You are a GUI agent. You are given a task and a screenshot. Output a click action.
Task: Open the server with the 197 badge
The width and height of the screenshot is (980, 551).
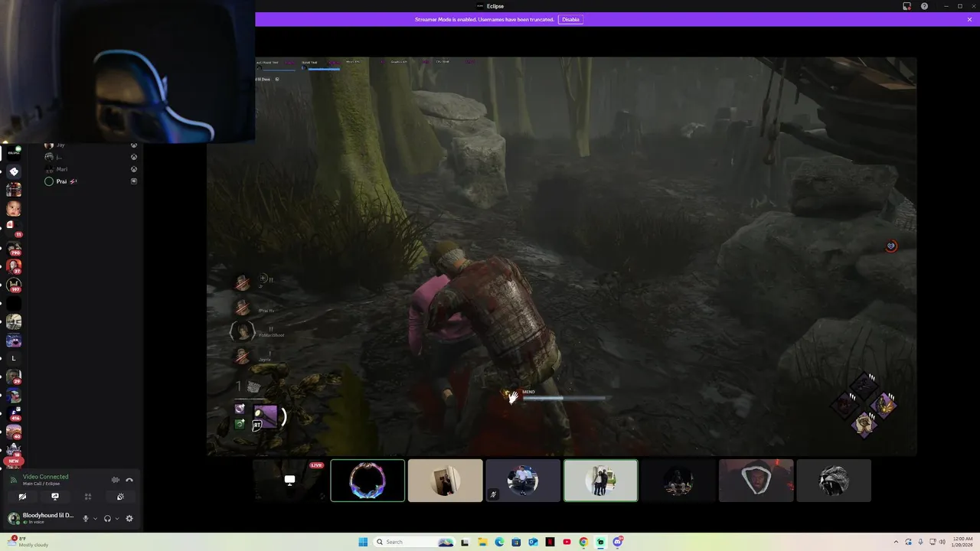click(x=14, y=285)
